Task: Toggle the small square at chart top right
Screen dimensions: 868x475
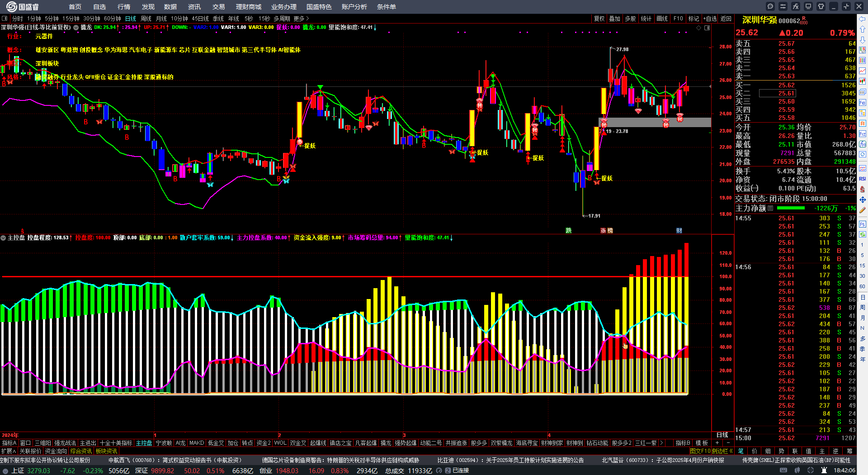Action: click(707, 28)
